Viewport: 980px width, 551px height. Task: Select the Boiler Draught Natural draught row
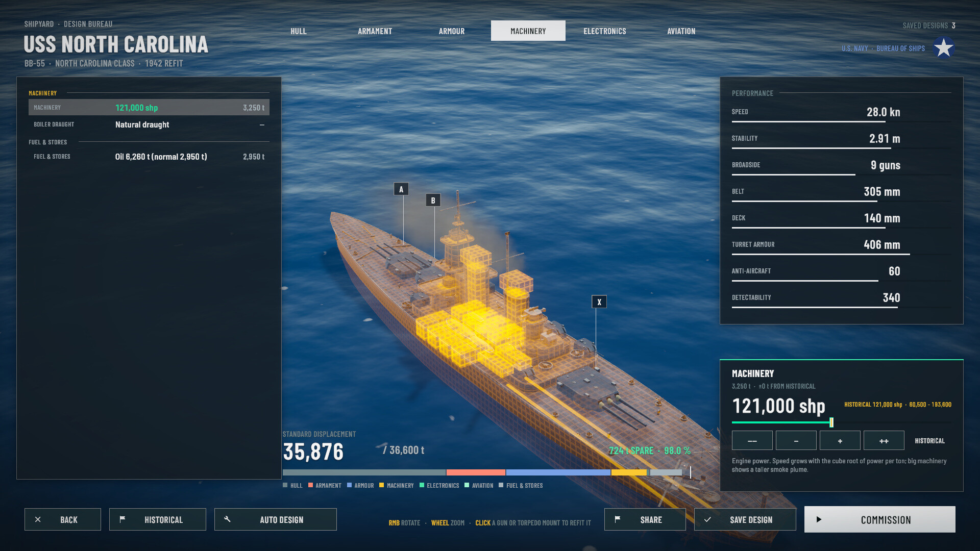[149, 124]
